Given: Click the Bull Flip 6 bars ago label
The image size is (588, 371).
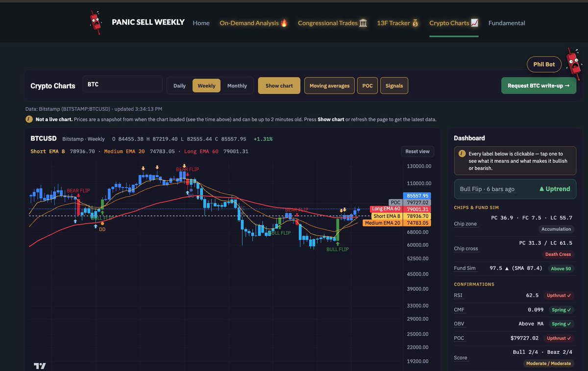Looking at the screenshot, I should click(x=487, y=189).
